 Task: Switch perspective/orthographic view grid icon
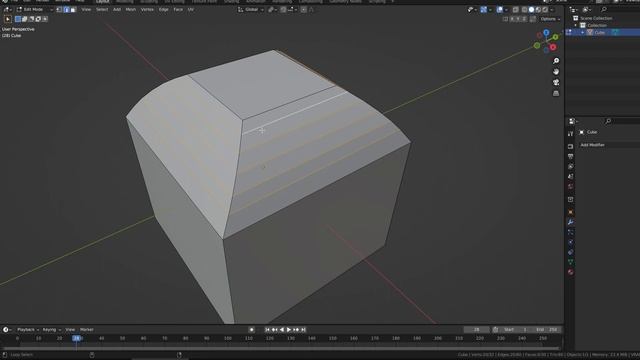point(556,93)
